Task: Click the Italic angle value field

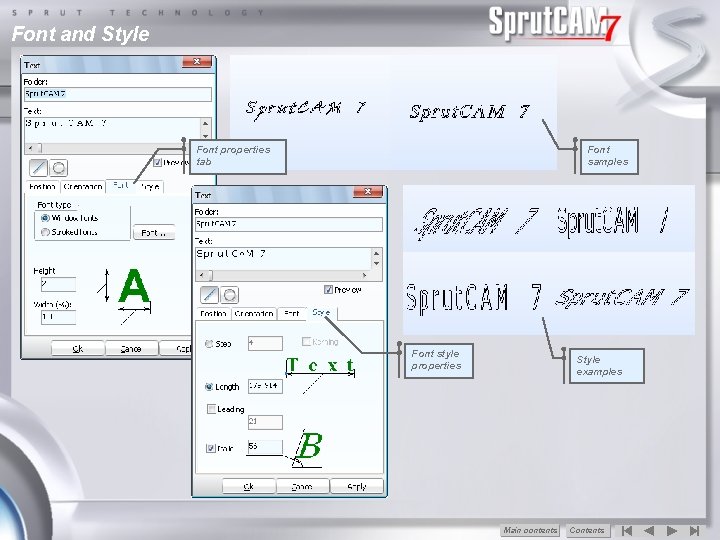Action: click(265, 447)
